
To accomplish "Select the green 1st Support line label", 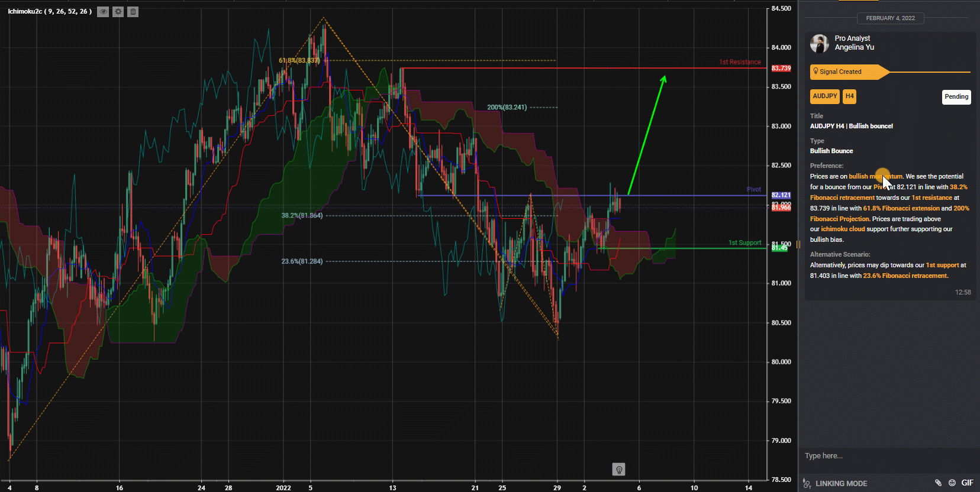I will point(744,243).
